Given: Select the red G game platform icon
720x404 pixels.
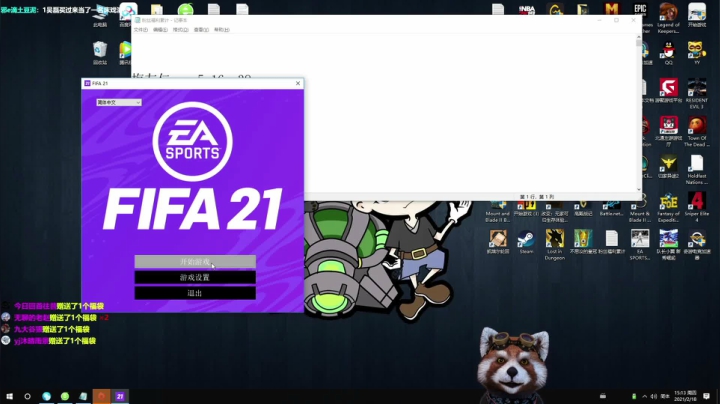Looking at the screenshot, I should 668,91.
